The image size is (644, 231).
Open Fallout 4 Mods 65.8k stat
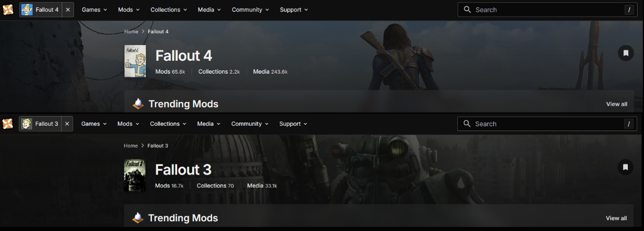[170, 71]
